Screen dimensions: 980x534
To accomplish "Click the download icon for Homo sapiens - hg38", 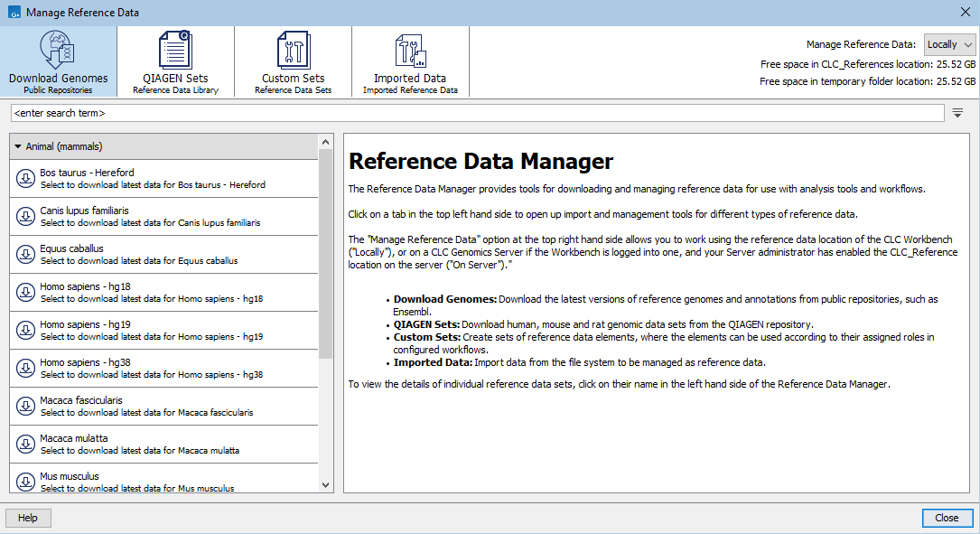I will (x=24, y=367).
